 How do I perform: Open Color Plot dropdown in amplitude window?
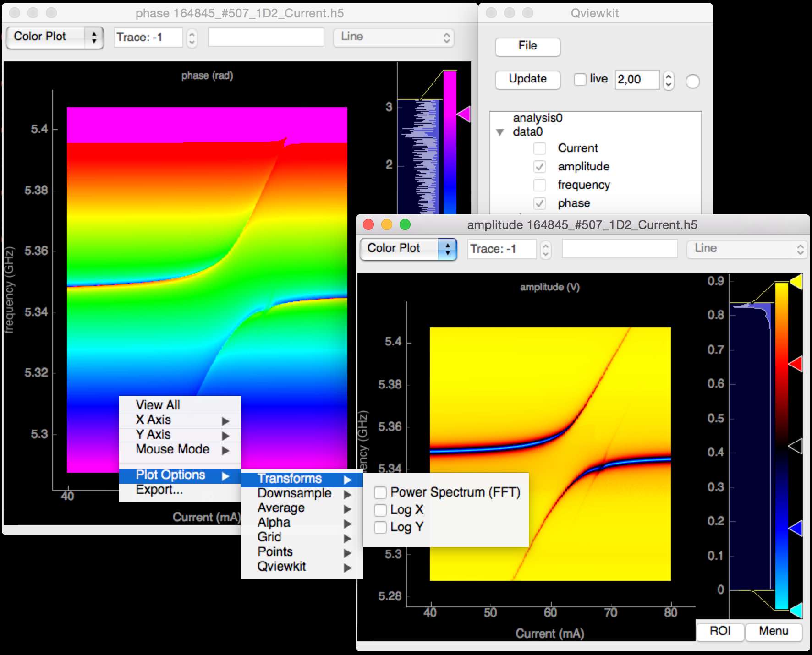click(x=409, y=249)
